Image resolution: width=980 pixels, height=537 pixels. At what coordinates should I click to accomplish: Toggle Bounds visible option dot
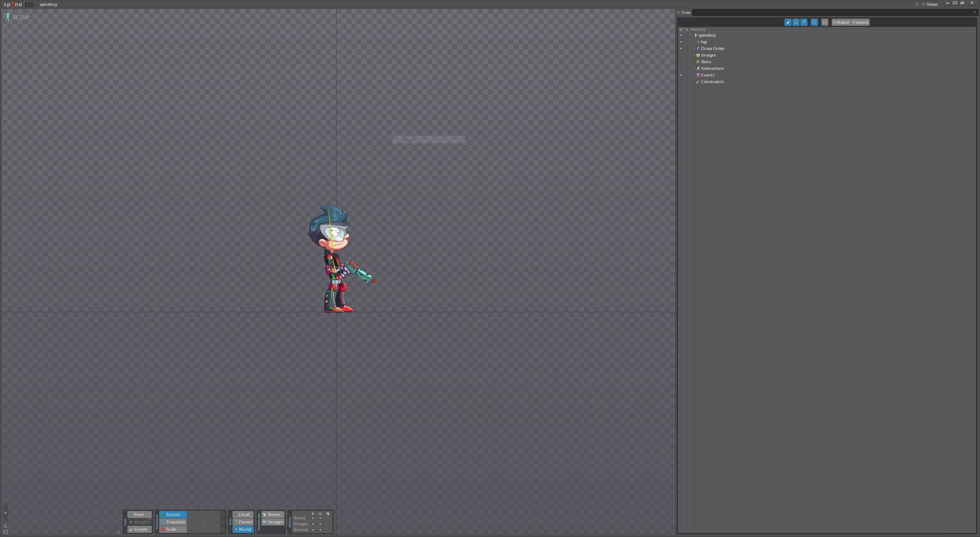(320, 529)
